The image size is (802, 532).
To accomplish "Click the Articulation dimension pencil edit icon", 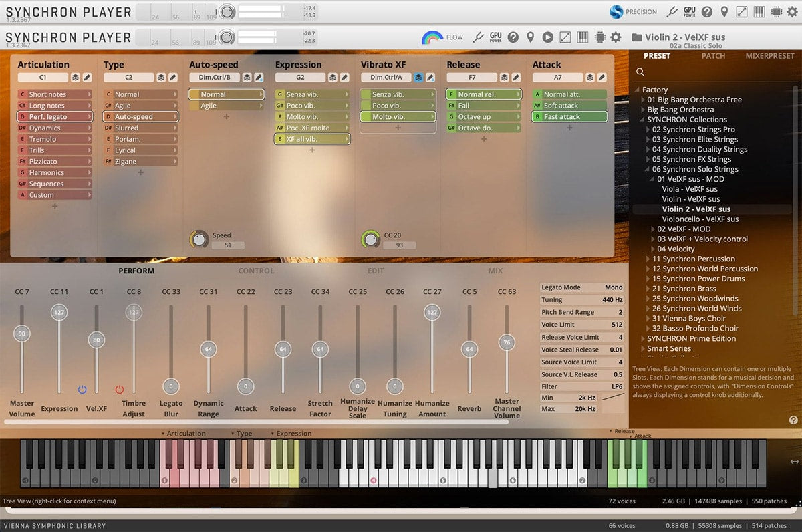I will tap(87, 78).
